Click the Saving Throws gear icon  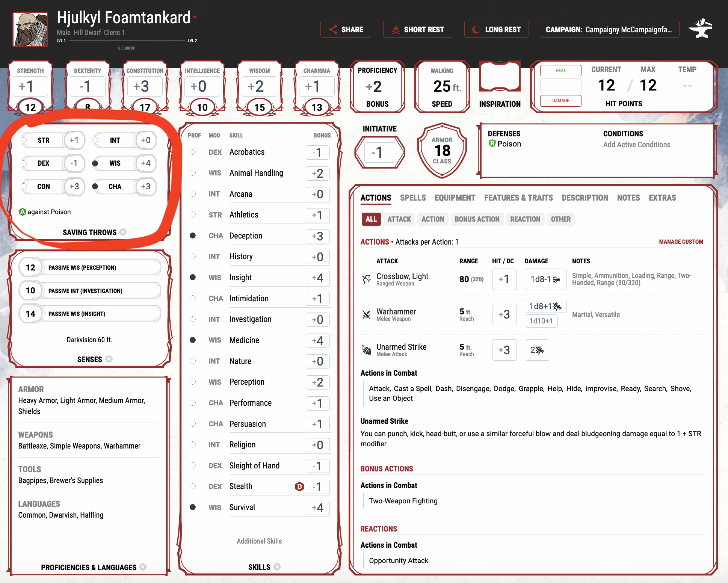click(x=123, y=232)
